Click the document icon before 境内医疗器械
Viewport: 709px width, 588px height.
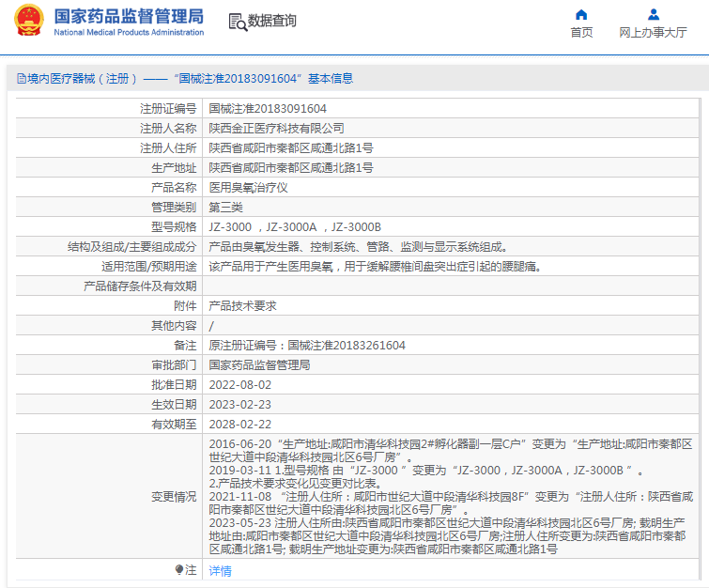[20, 79]
